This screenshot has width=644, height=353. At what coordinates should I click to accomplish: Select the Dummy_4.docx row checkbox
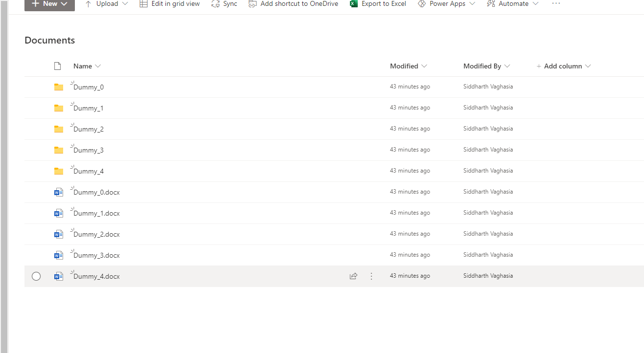tap(36, 276)
